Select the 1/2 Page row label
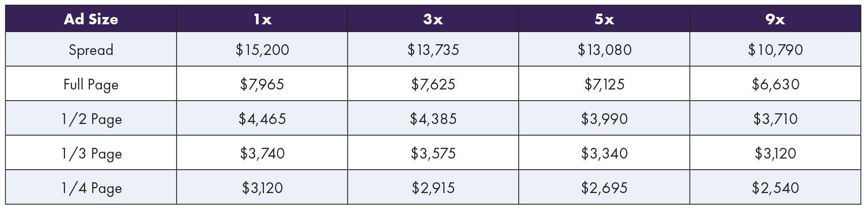Screen dimensions: 868x212 (x=91, y=119)
